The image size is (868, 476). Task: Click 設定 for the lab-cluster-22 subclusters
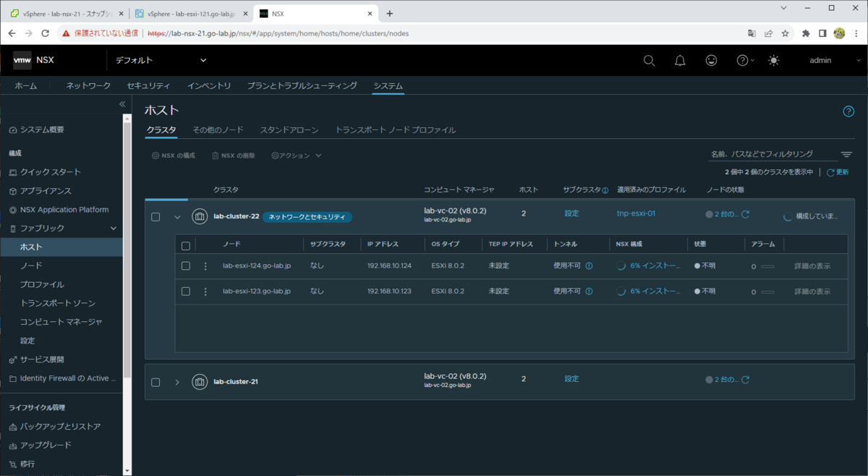tap(571, 213)
